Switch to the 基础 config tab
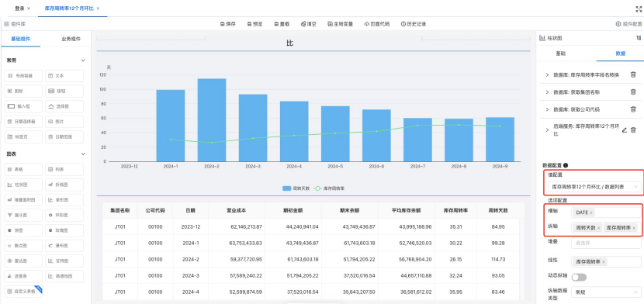 (x=561, y=54)
